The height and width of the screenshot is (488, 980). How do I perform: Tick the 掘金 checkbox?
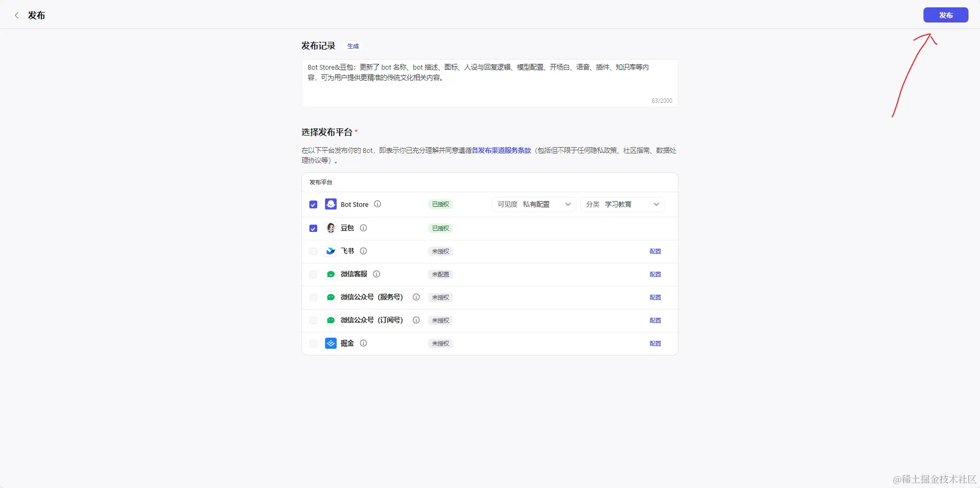point(313,343)
